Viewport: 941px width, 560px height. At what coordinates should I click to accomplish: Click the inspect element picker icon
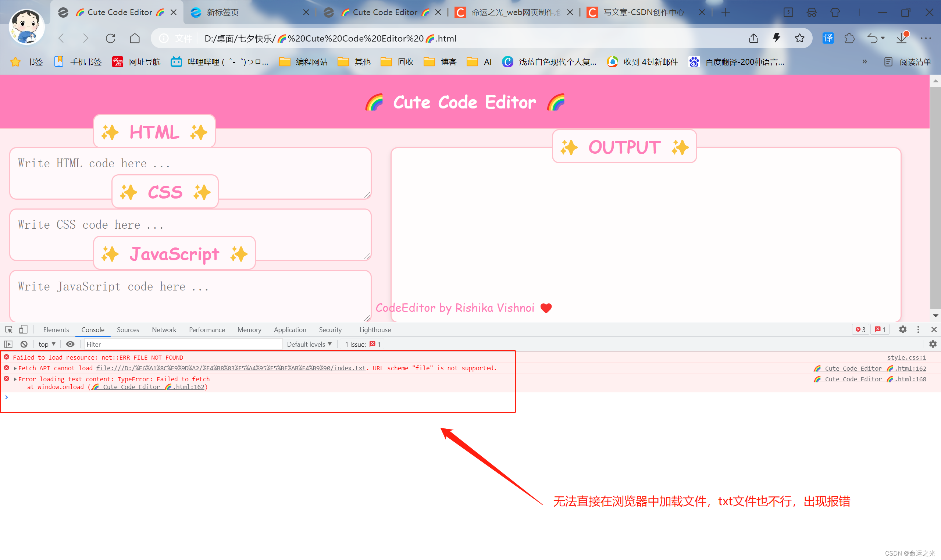[x=9, y=329]
